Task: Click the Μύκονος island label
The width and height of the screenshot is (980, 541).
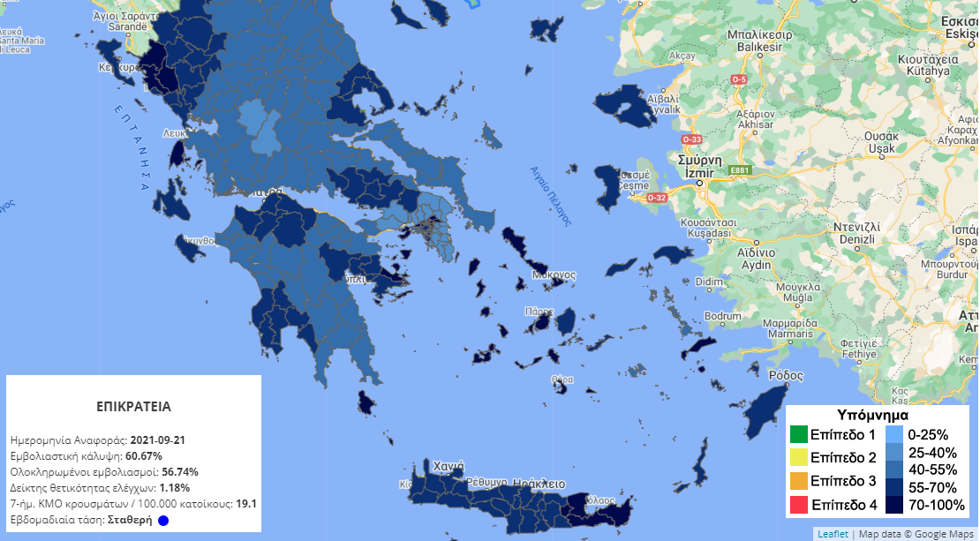Action: pos(554,274)
